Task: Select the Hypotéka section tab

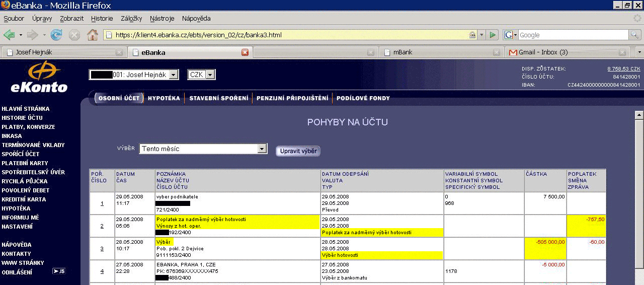Action: (x=164, y=98)
